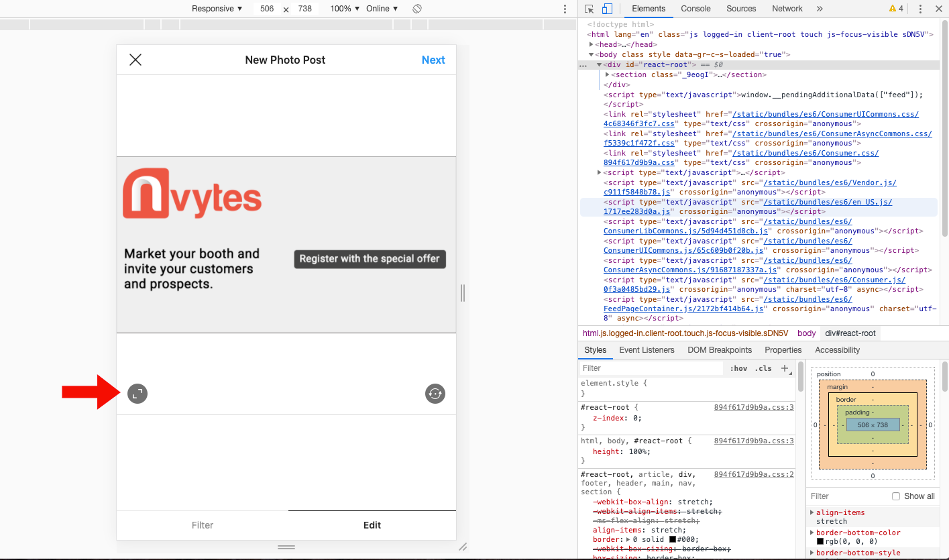Add new style rule plus icon
The width and height of the screenshot is (949, 560).
[785, 368]
